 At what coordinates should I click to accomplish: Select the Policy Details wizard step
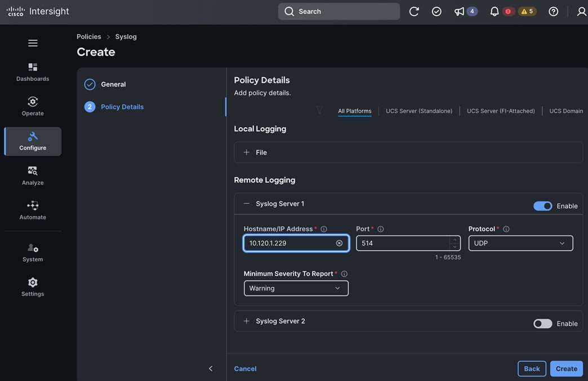(x=114, y=107)
